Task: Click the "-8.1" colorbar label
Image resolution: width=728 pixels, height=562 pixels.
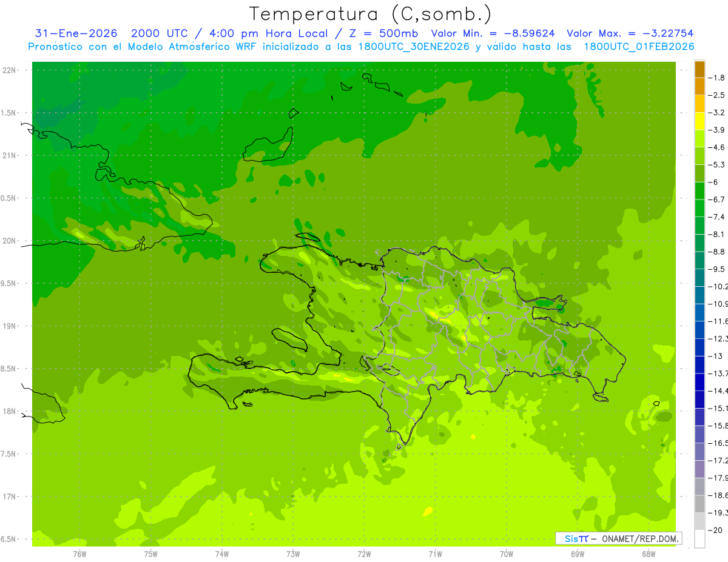Action: point(716,235)
